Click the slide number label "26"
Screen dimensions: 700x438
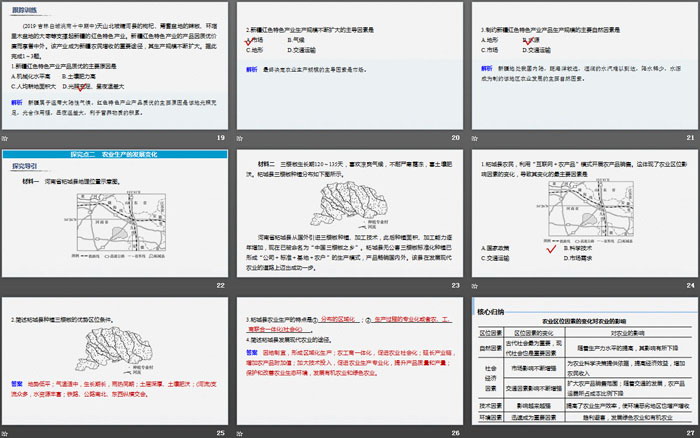[x=455, y=433]
